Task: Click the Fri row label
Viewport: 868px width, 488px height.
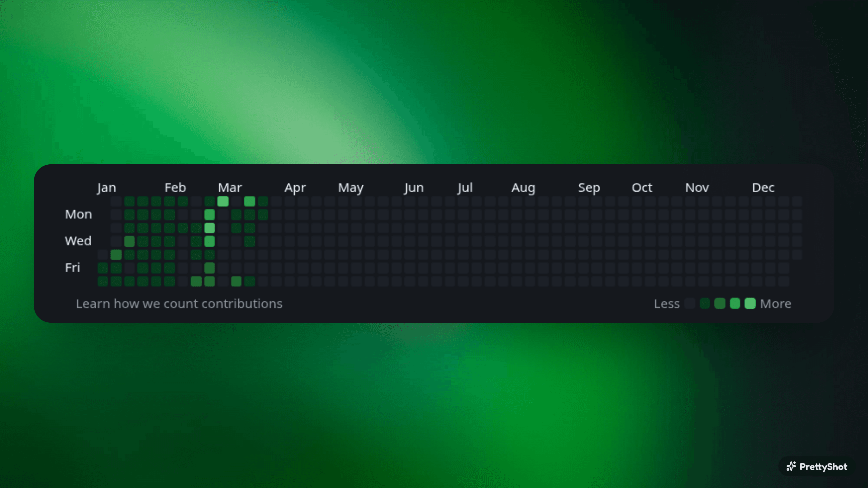Action: [x=72, y=268]
